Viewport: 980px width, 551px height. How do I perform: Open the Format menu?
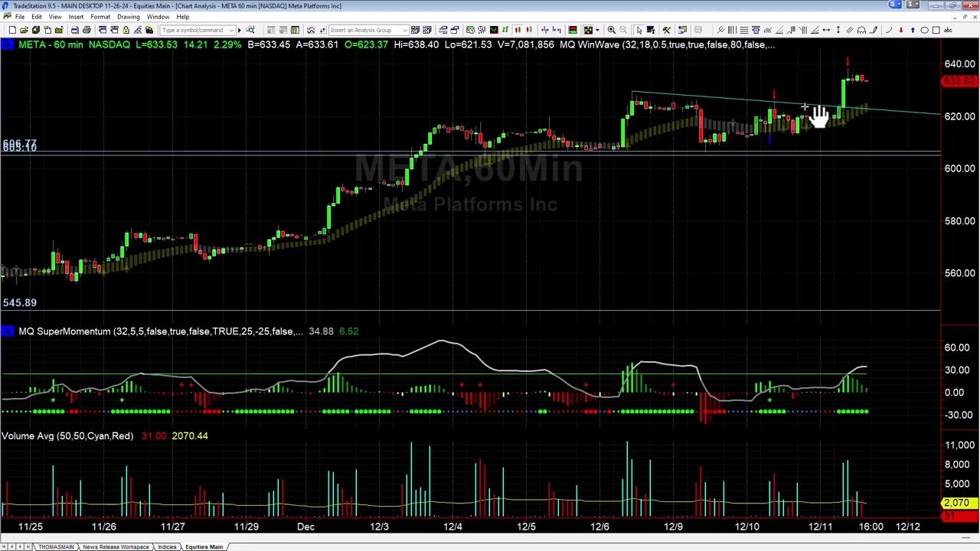[x=100, y=17]
